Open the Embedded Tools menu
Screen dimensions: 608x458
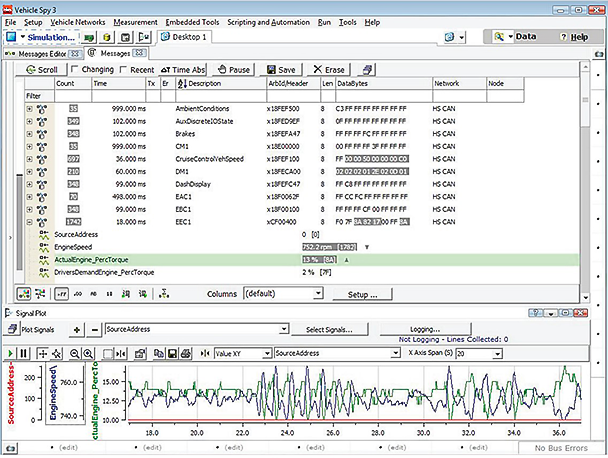[192, 22]
